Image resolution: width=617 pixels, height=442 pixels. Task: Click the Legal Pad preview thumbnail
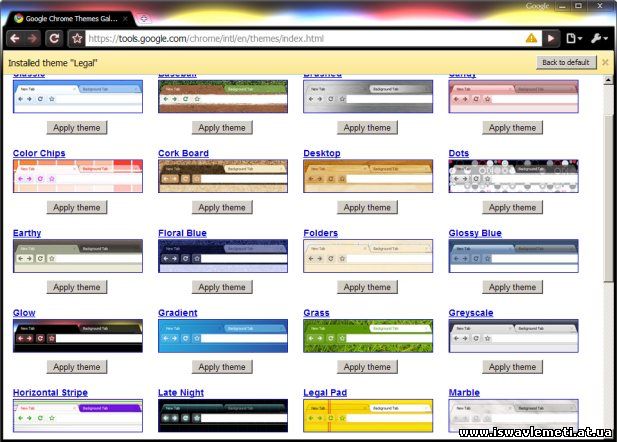coord(368,416)
